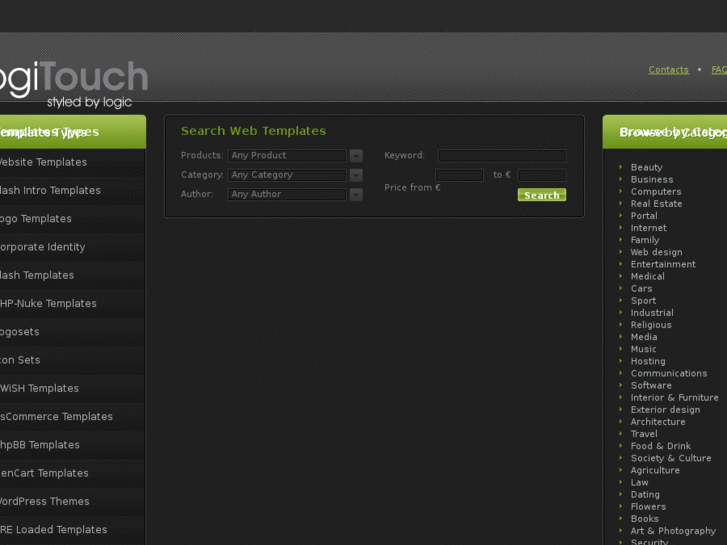
Task: Browse the Cars category
Action: tap(641, 289)
